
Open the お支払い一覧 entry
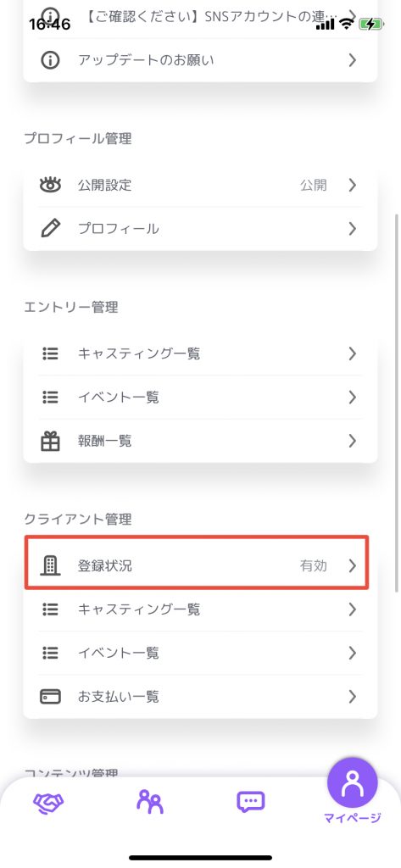(200, 696)
